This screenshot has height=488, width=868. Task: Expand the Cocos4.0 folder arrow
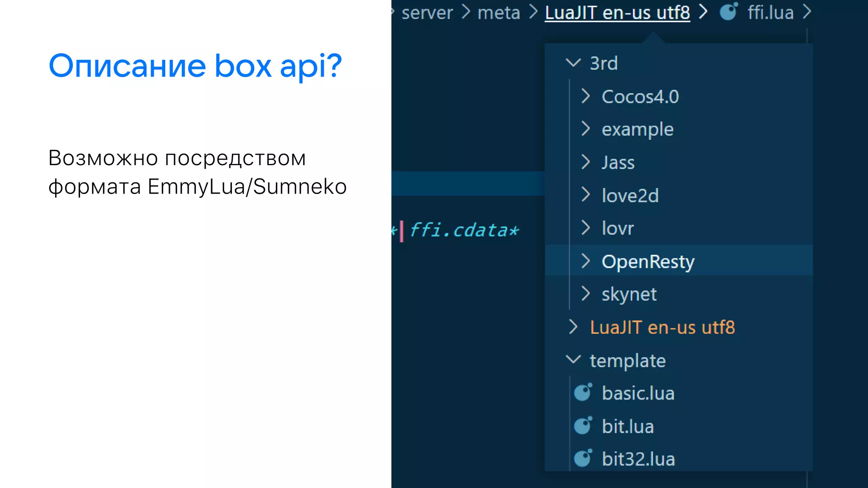coord(586,96)
